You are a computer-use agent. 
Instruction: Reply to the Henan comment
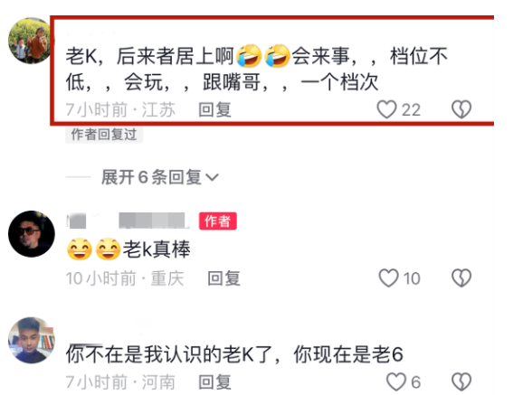click(214, 382)
